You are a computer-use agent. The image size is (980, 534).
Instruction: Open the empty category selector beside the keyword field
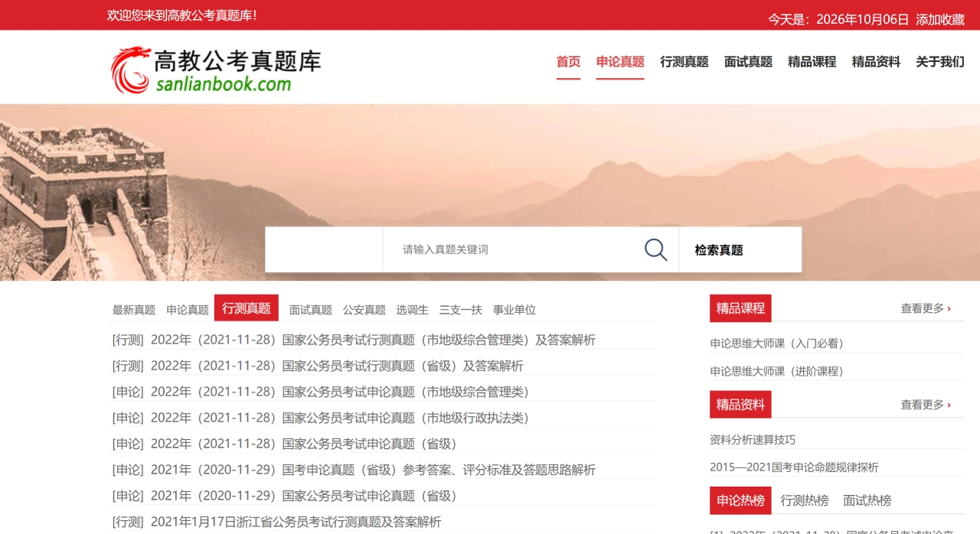pyautogui.click(x=324, y=249)
